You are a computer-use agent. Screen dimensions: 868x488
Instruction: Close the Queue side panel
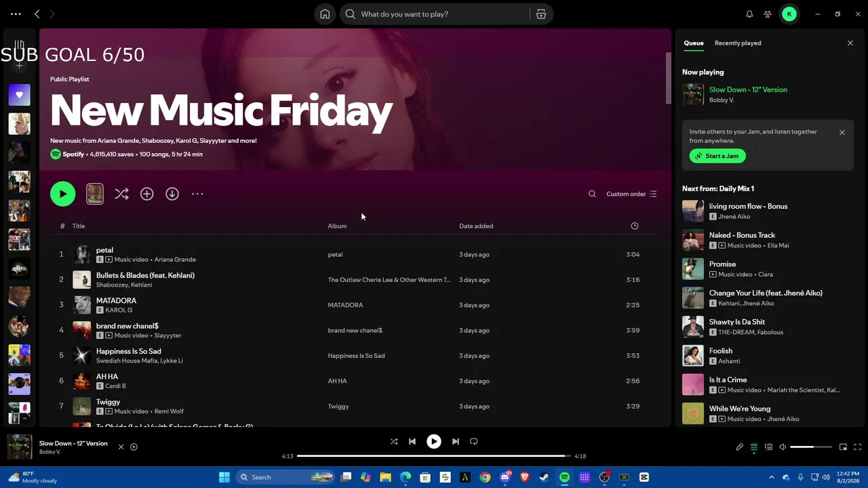(x=850, y=43)
